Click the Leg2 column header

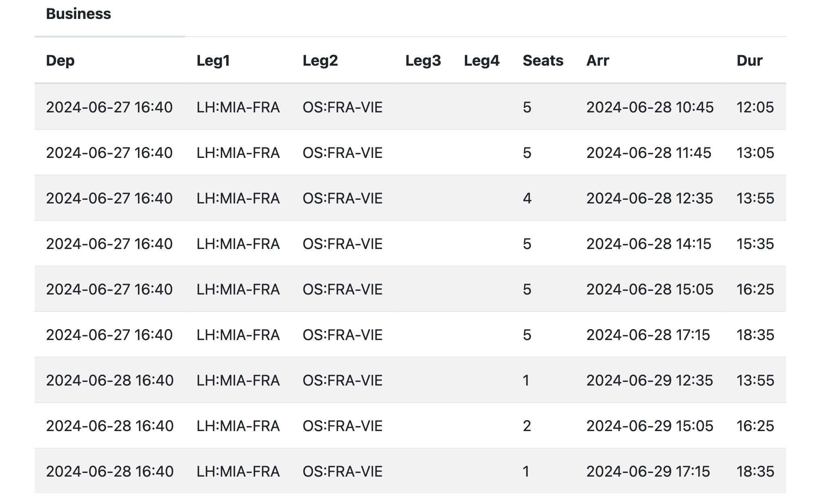tap(320, 61)
